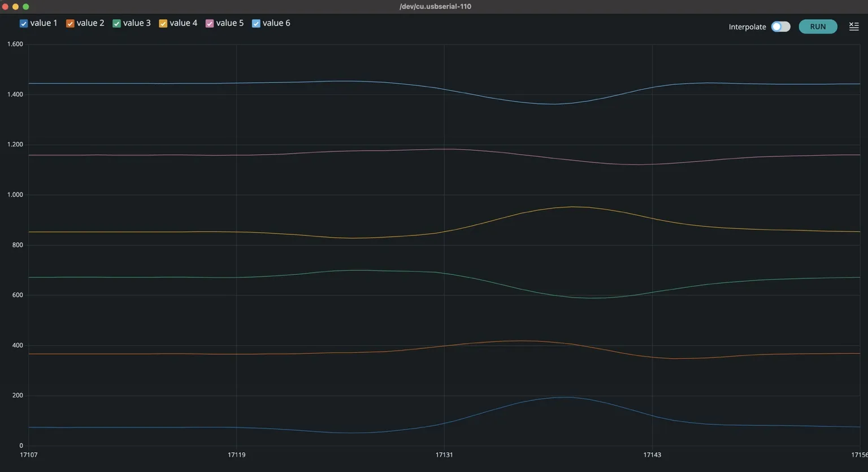Image resolution: width=868 pixels, height=472 pixels.
Task: Close the serial plotter window
Action: 6,7
